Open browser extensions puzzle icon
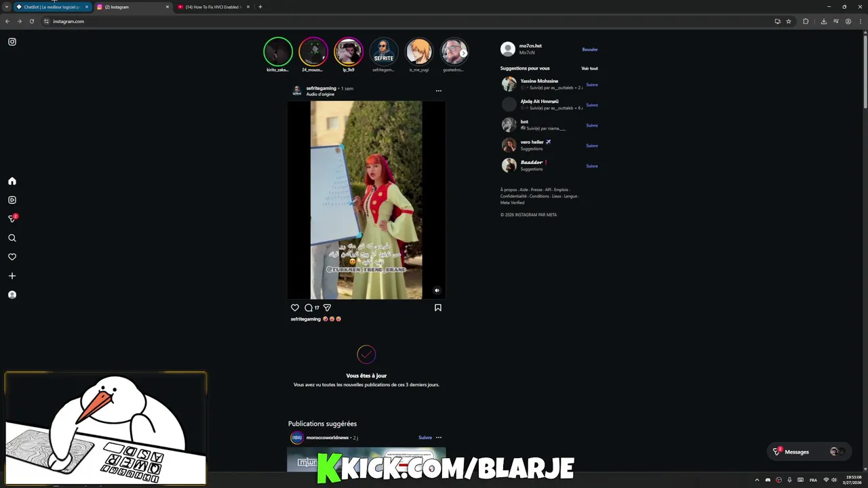The height and width of the screenshot is (488, 868). pyautogui.click(x=806, y=21)
